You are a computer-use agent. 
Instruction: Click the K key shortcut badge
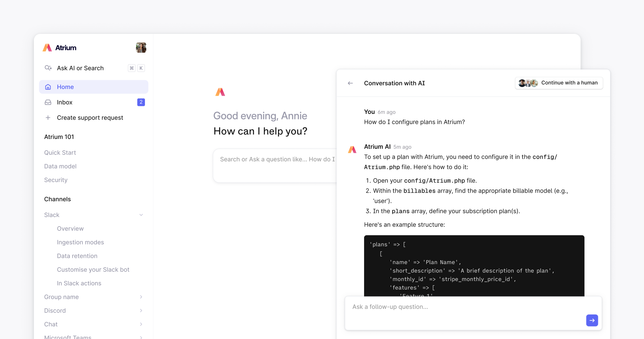[141, 68]
